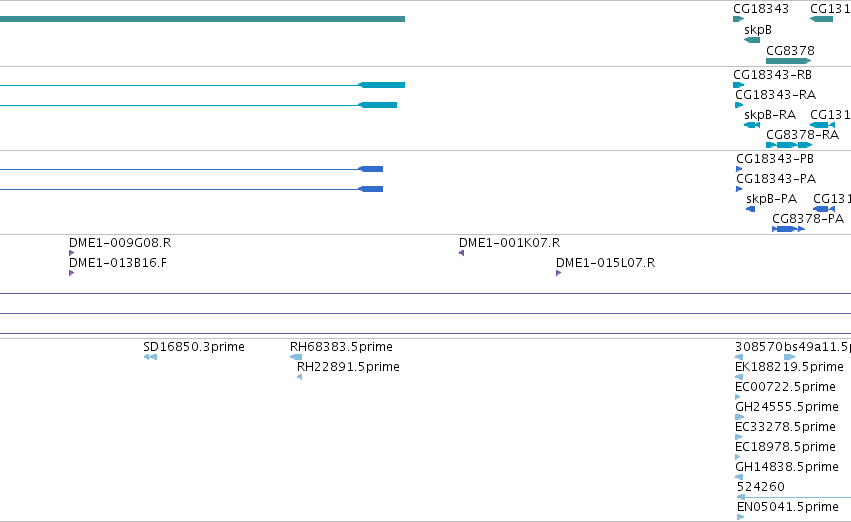Image resolution: width=851 pixels, height=522 pixels.
Task: Select the CG8378-RA transcript exons
Action: (789, 145)
